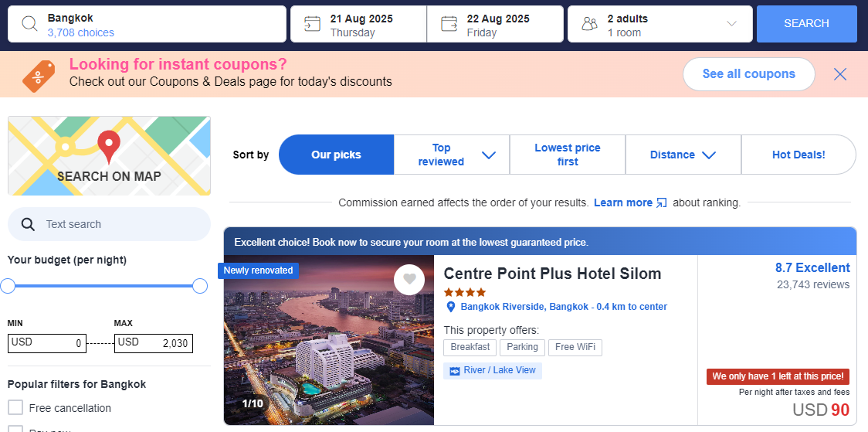
Task: Click the budget slider's maximum handle
Action: (200, 286)
